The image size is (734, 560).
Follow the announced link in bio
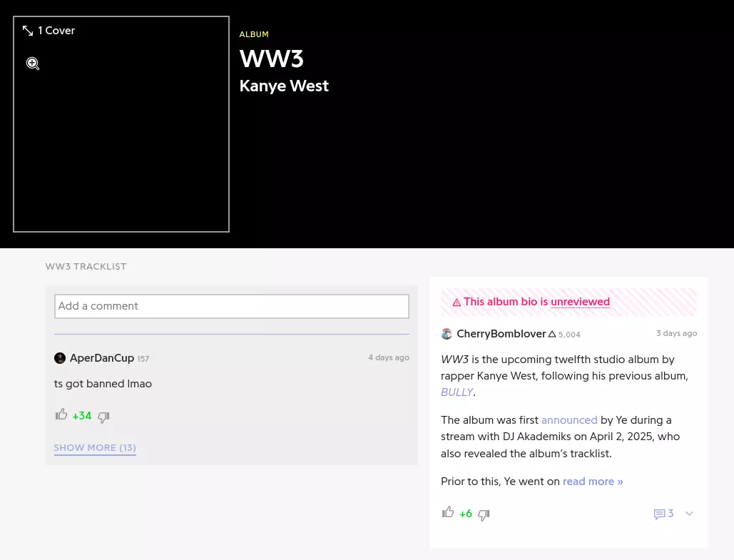point(569,420)
